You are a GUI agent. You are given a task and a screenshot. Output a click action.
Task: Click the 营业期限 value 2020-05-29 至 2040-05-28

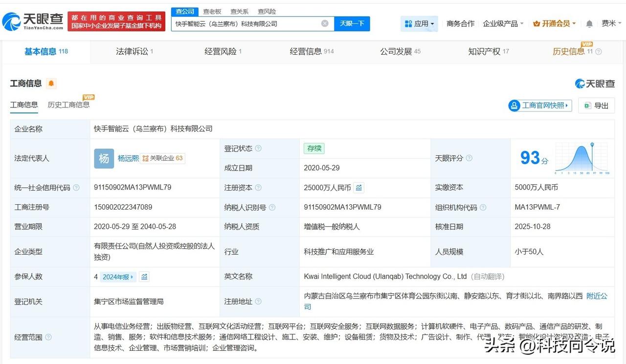135,227
